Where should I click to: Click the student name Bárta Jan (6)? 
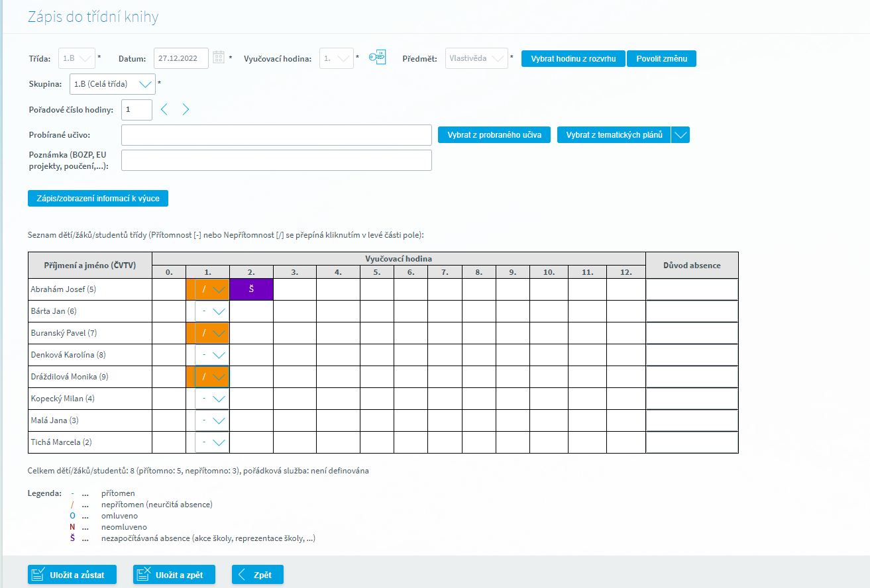pyautogui.click(x=54, y=311)
